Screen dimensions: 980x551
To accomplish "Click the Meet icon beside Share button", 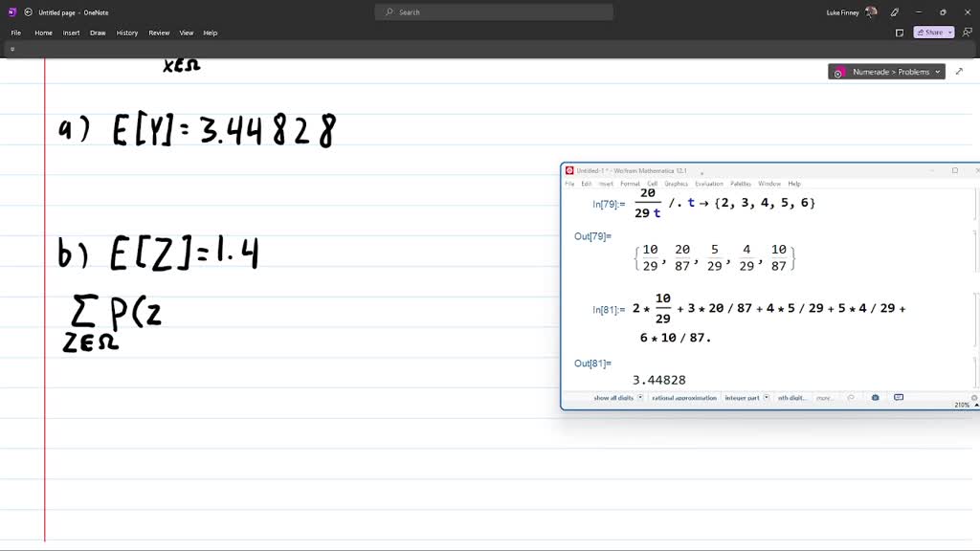I will 968,32.
